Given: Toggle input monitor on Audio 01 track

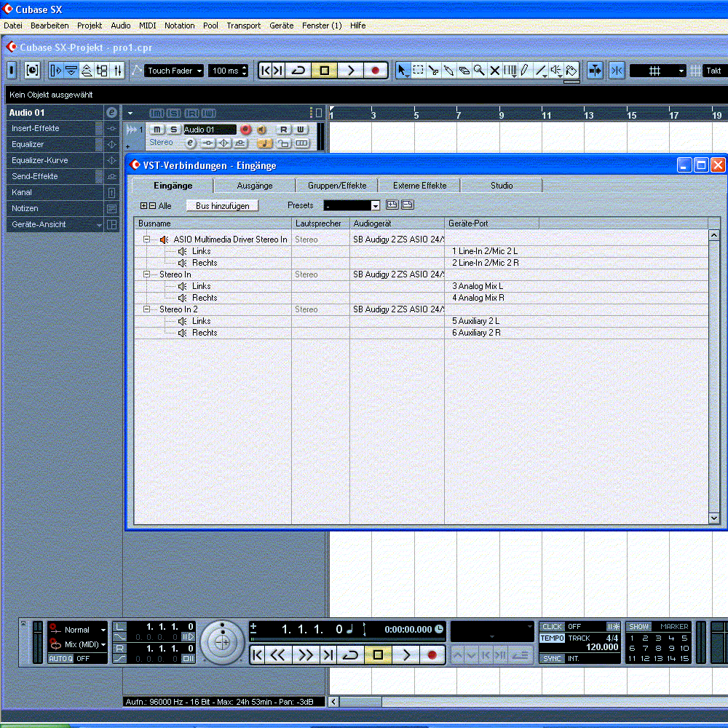Looking at the screenshot, I should pyautogui.click(x=261, y=130).
